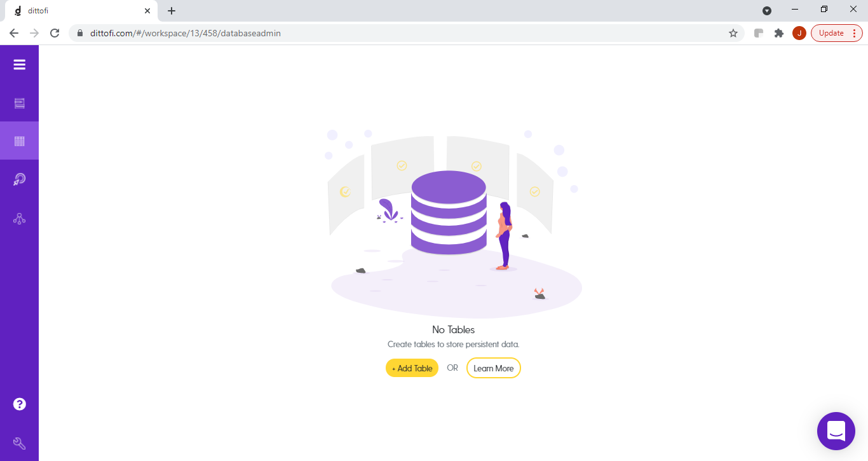868x461 pixels.
Task: Click the address bar URL field
Action: pyautogui.click(x=405, y=33)
